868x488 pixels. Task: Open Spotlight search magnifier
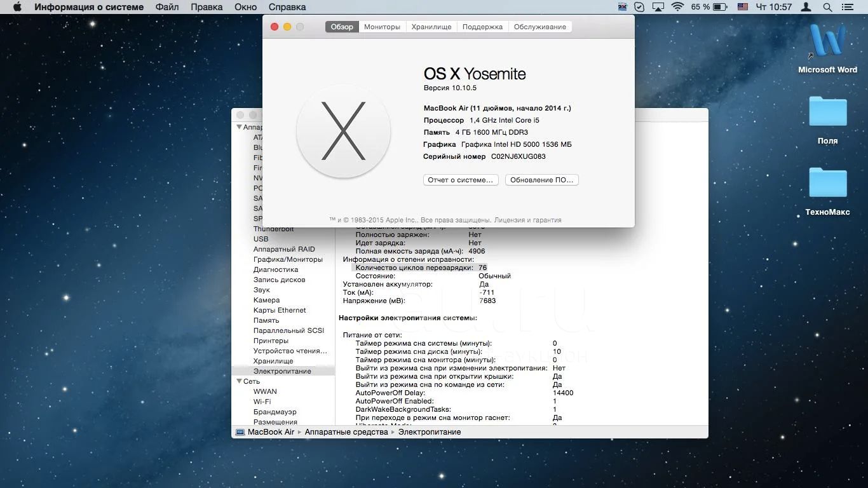(827, 7)
